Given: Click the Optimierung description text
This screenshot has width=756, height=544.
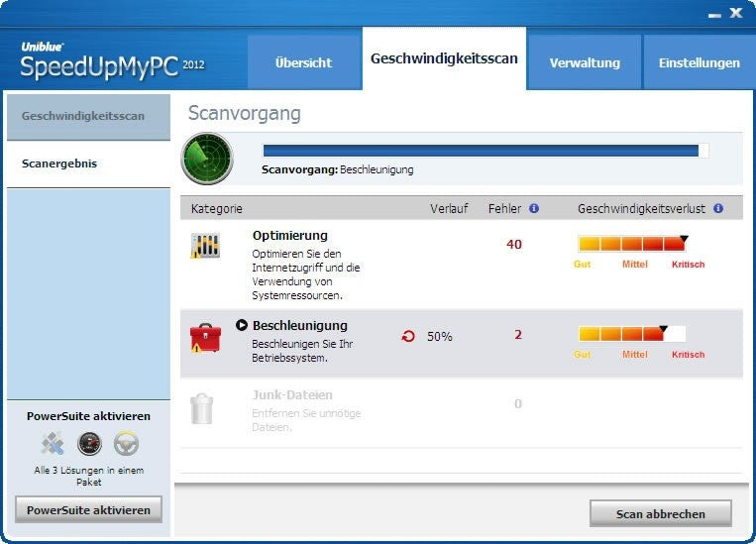Looking at the screenshot, I should [306, 274].
